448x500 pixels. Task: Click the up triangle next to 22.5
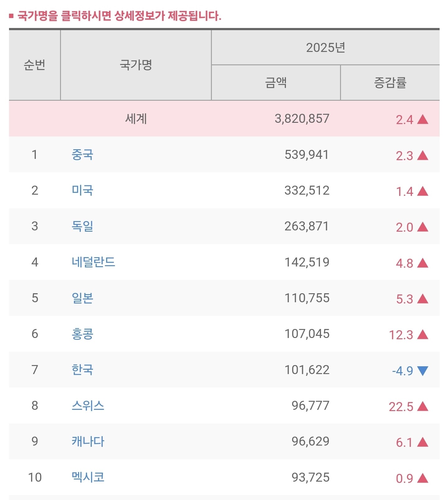[422, 406]
